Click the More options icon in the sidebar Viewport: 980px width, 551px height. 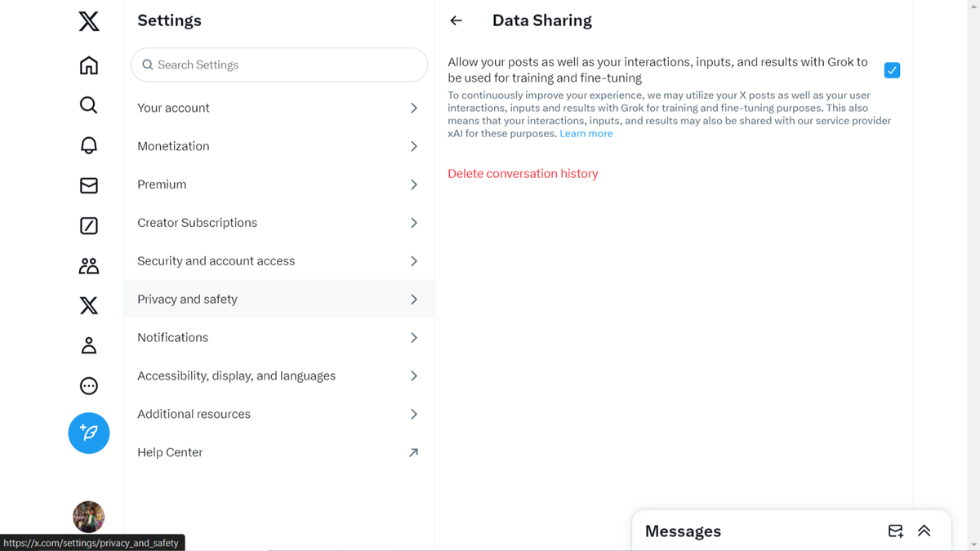click(88, 385)
